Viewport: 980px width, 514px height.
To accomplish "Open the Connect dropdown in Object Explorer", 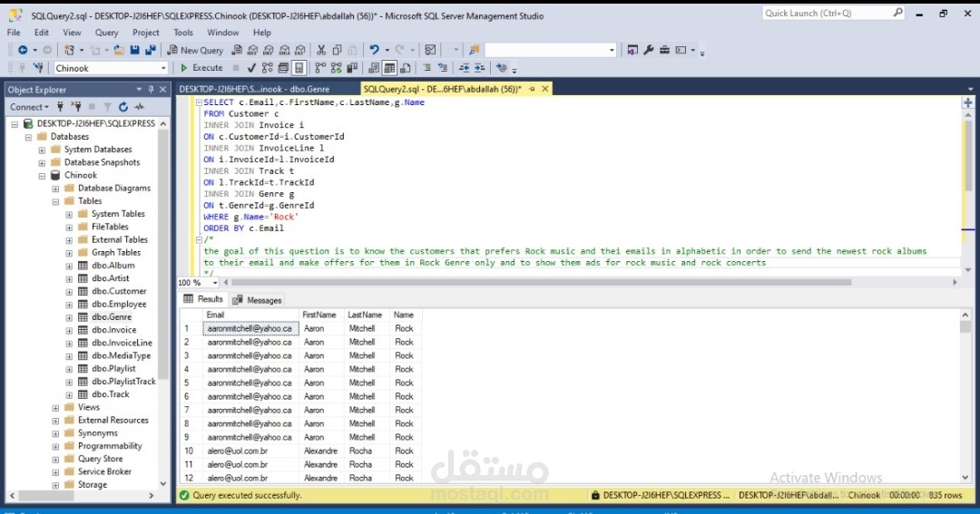I will point(29,107).
